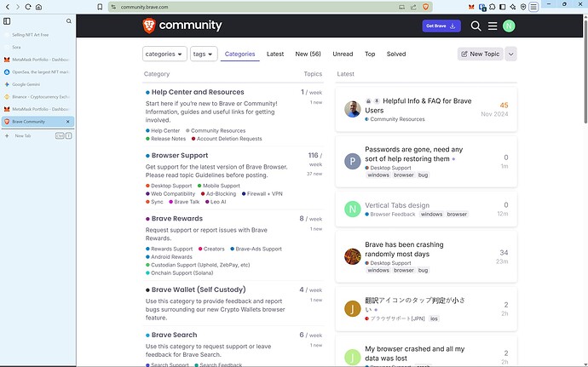Close the Brave Community tab
Image resolution: width=588 pixels, height=367 pixels.
(x=68, y=122)
